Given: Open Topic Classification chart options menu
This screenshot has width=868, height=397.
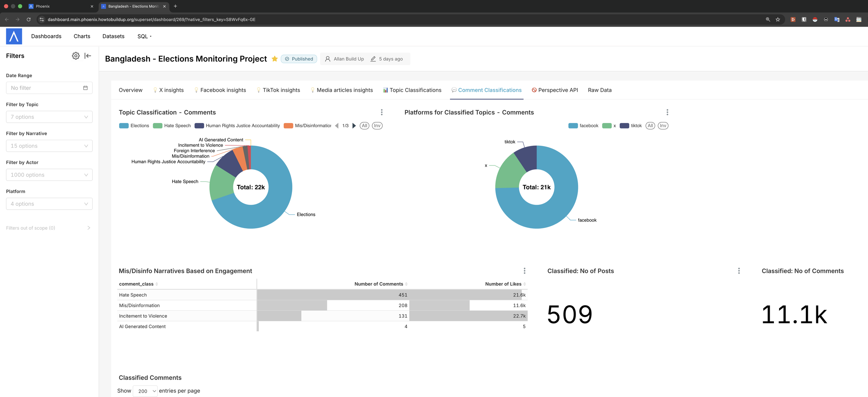Looking at the screenshot, I should 382,112.
